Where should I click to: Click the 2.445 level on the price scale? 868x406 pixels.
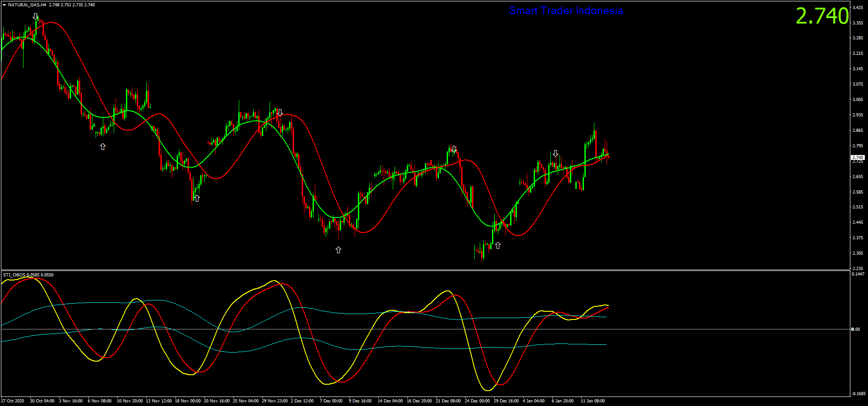tap(857, 222)
